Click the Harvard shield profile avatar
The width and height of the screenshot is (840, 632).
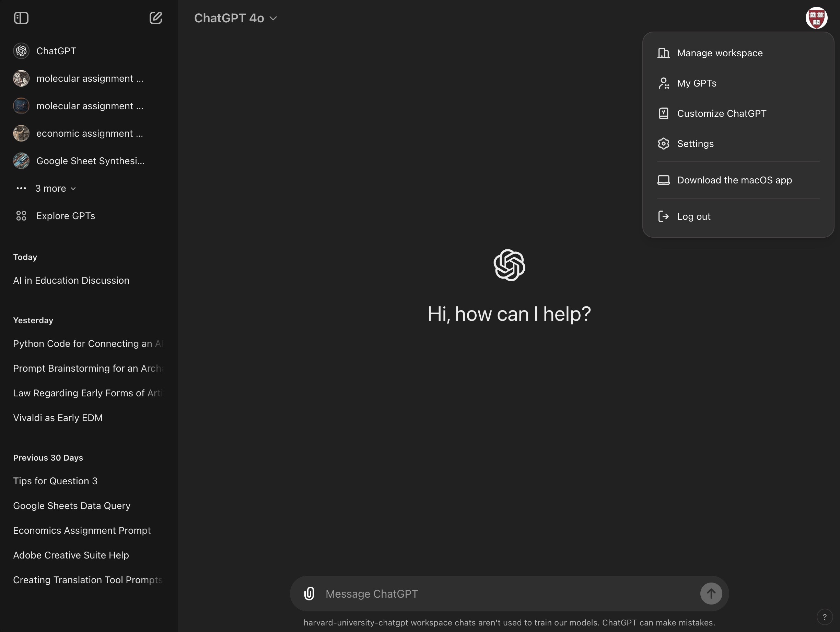pyautogui.click(x=816, y=18)
